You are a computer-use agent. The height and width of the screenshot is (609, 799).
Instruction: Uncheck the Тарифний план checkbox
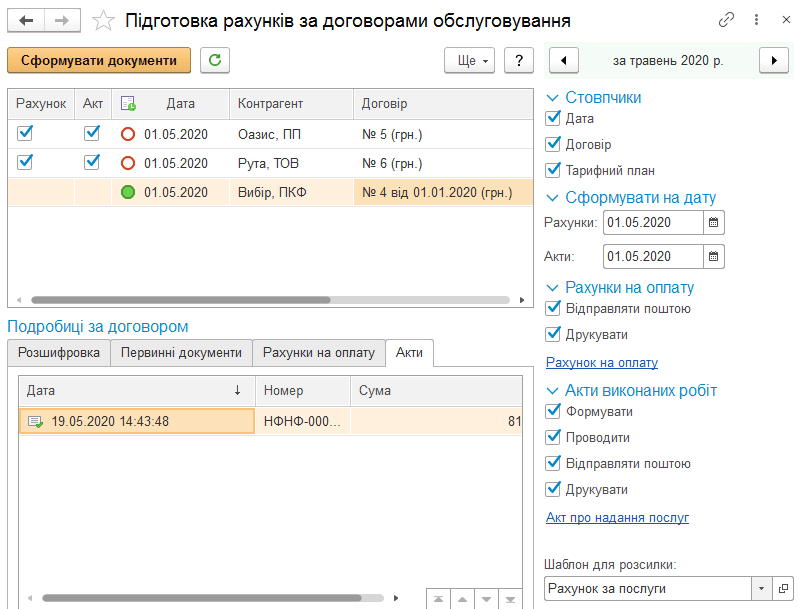tap(553, 170)
